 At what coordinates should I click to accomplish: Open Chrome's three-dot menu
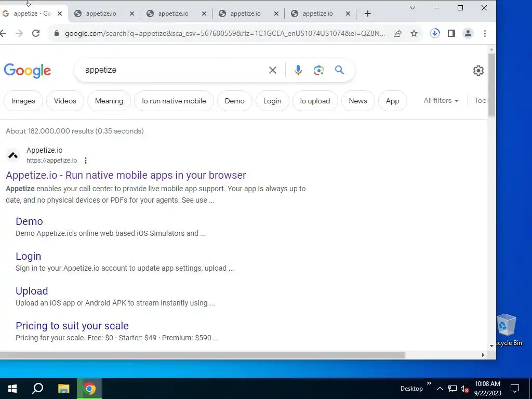485,33
